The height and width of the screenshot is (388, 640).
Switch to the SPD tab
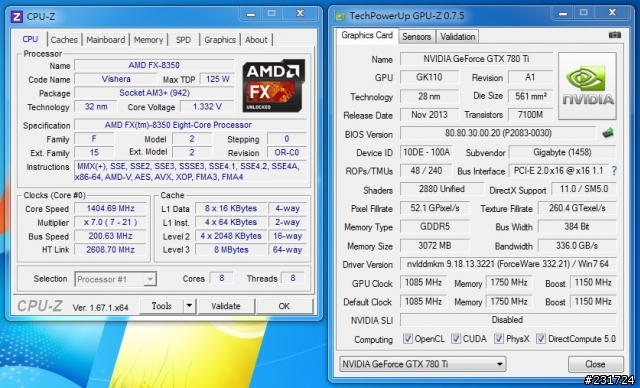(183, 40)
